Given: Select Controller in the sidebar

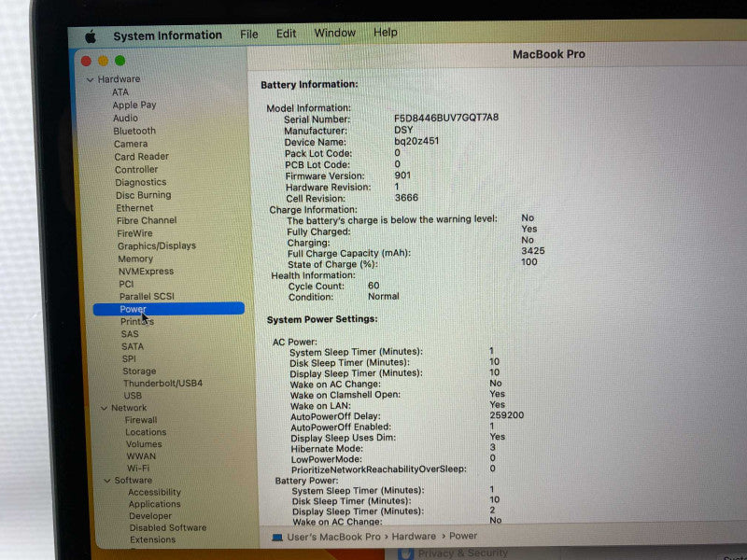Looking at the screenshot, I should tap(136, 170).
